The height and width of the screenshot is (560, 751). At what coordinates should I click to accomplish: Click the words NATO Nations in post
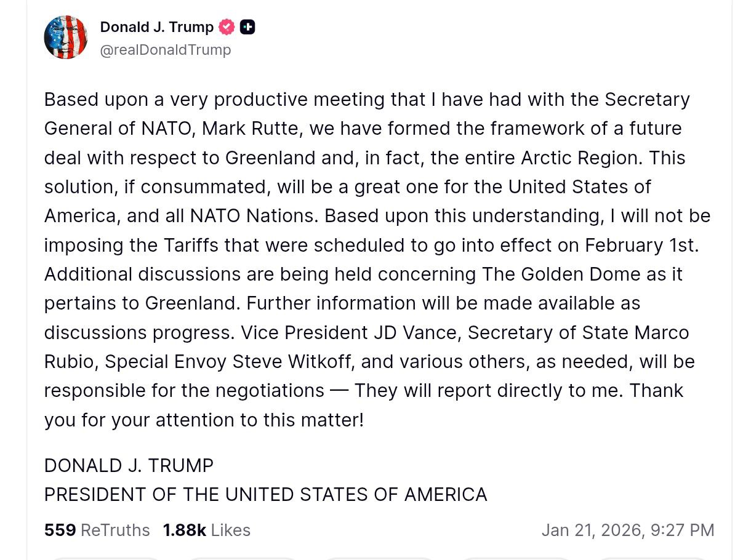click(x=254, y=216)
